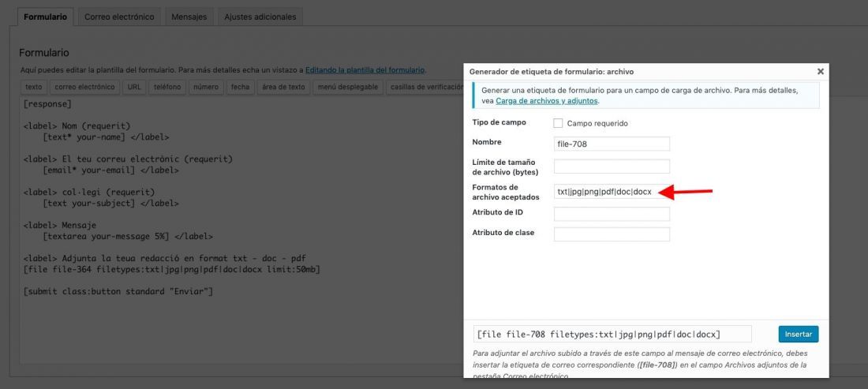Screen dimensions: 868x389
Task: Click the dialog title Generador de etiqueta
Action: click(x=552, y=72)
